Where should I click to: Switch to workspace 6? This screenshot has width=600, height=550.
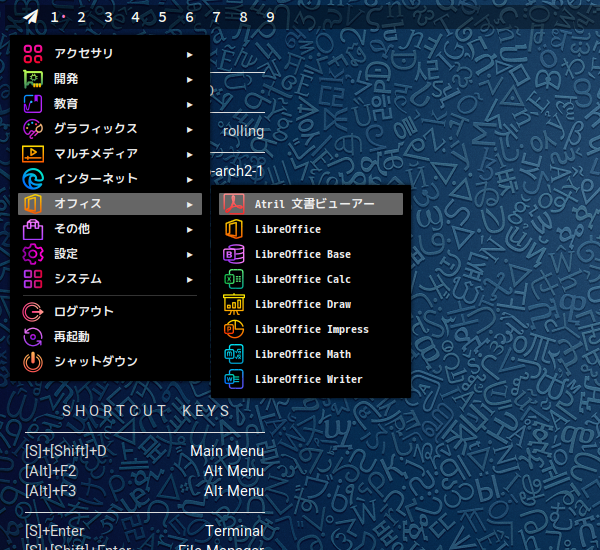pos(189,17)
